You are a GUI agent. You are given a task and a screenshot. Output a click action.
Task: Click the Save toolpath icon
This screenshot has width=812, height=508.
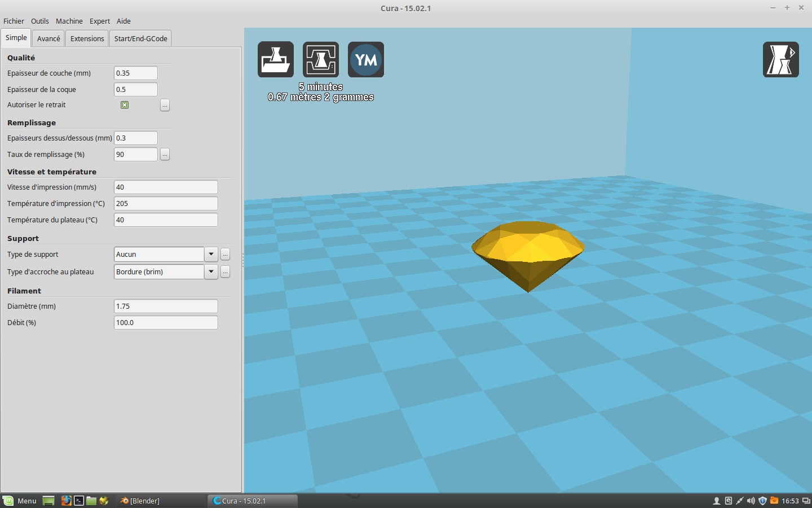[321, 59]
